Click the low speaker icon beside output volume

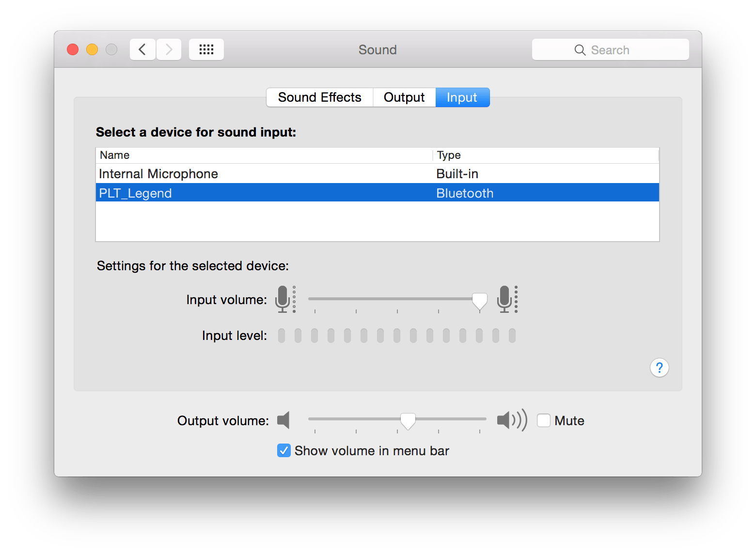[283, 420]
